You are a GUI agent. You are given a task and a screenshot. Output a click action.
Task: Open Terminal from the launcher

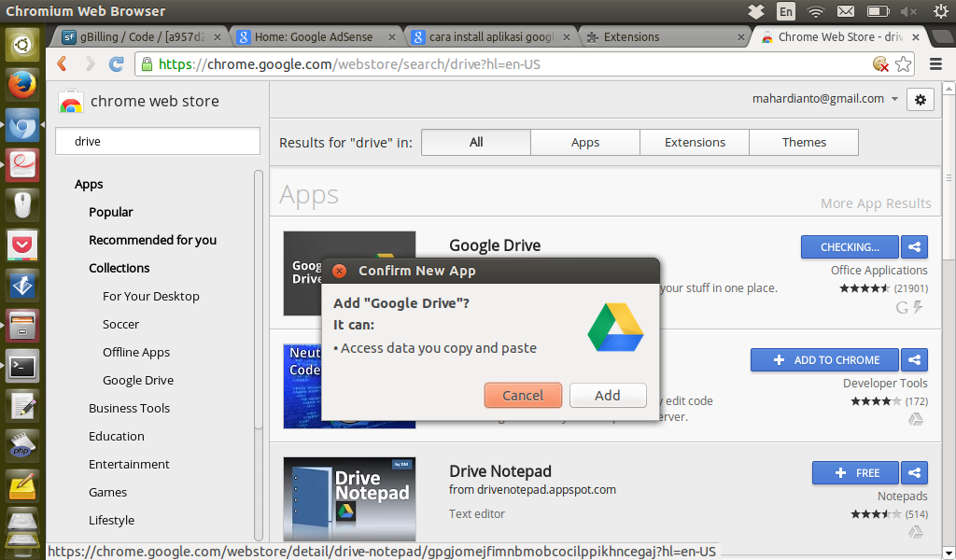pos(22,366)
